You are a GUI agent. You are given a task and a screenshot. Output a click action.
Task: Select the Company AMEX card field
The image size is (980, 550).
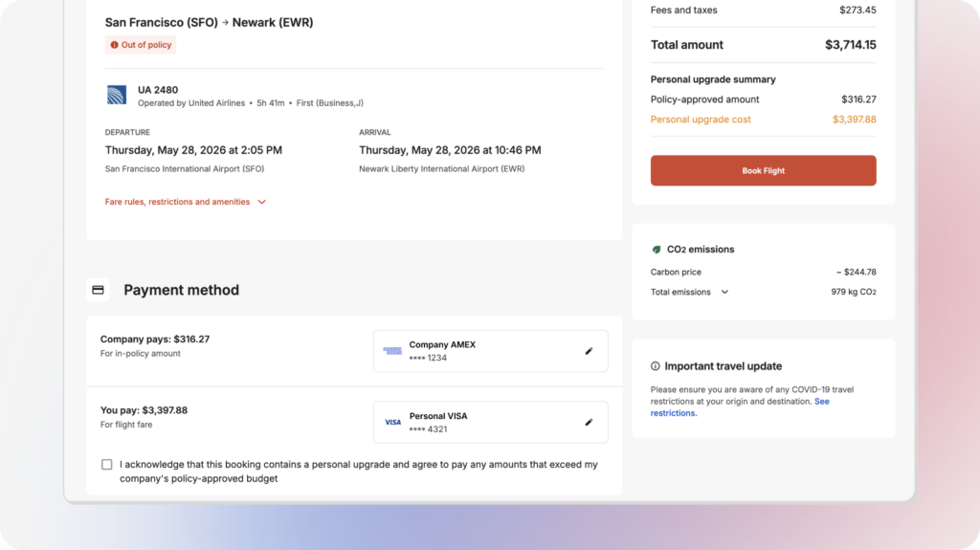491,351
